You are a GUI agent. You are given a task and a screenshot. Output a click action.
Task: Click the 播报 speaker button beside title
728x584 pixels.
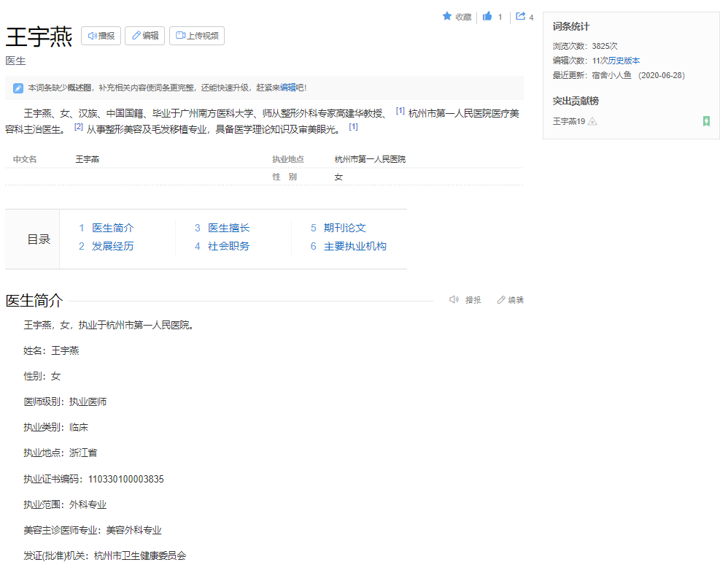click(x=101, y=36)
